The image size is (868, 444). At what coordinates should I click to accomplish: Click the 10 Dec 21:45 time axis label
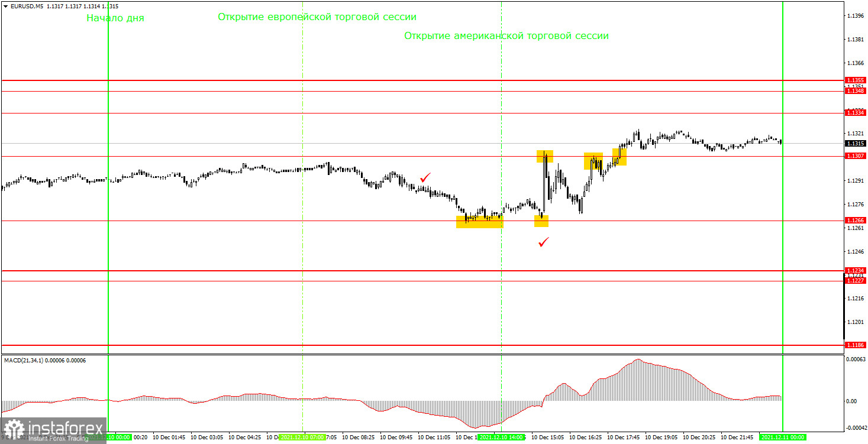coord(737,437)
